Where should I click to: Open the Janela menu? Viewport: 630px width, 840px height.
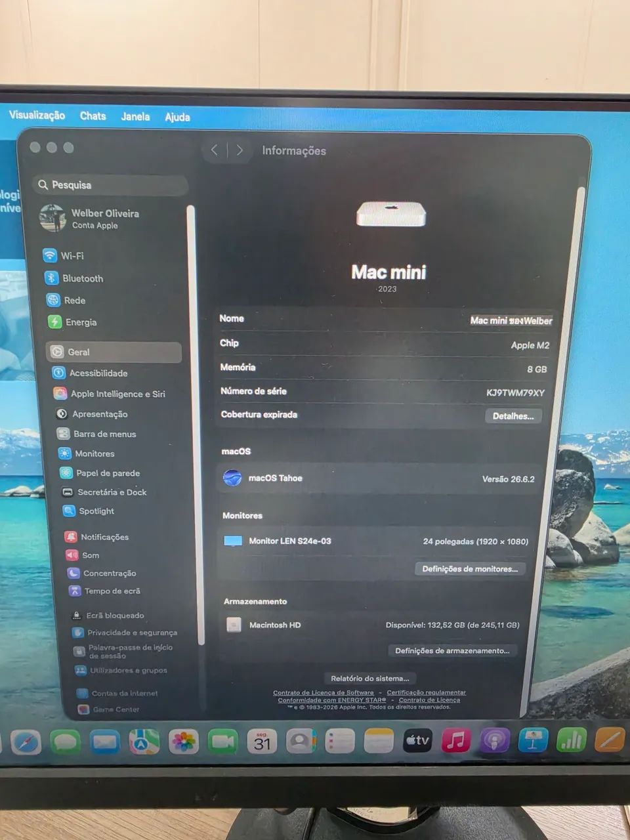135,116
